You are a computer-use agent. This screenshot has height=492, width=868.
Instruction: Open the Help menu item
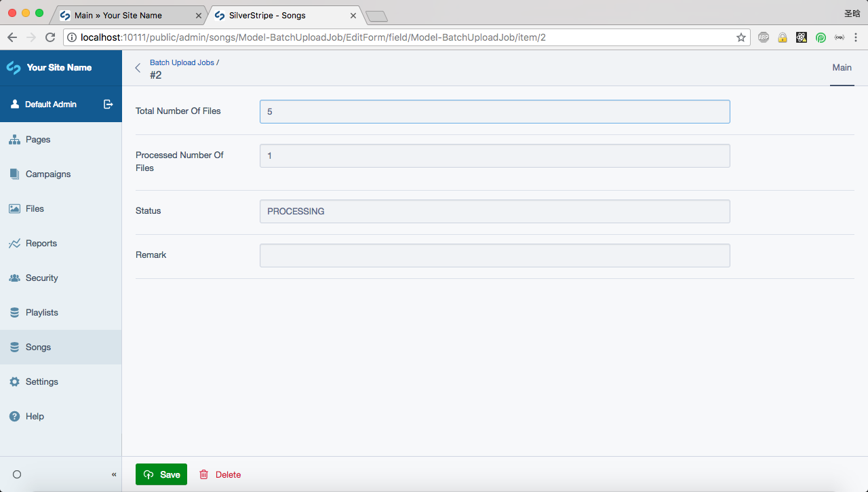[61, 417]
